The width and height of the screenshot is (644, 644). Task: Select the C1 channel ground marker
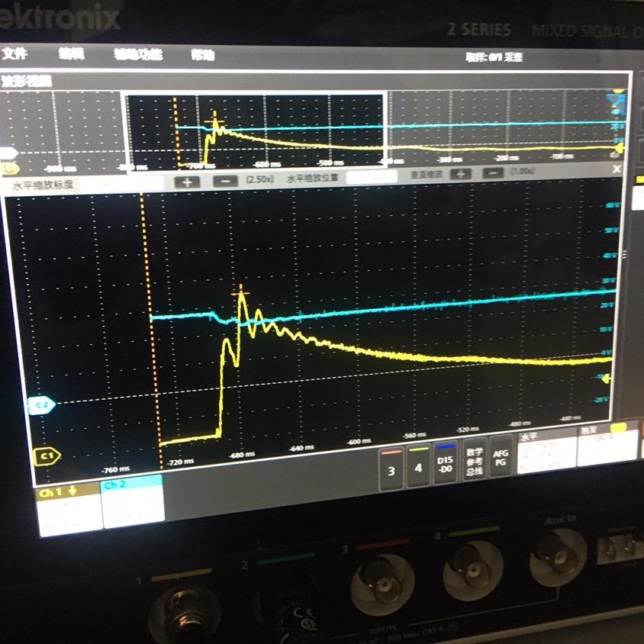coord(47,456)
